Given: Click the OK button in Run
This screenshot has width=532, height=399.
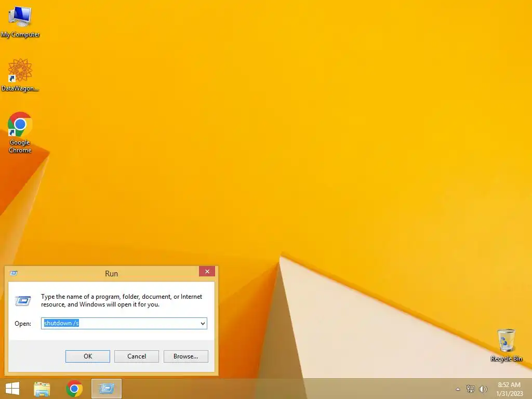Looking at the screenshot, I should click(x=87, y=356).
